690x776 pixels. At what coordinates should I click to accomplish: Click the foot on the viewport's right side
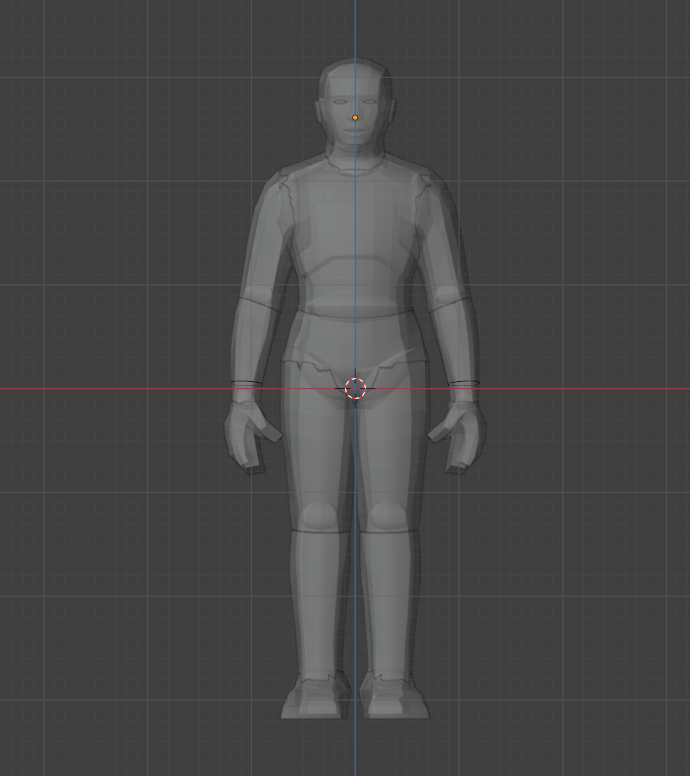tap(394, 695)
